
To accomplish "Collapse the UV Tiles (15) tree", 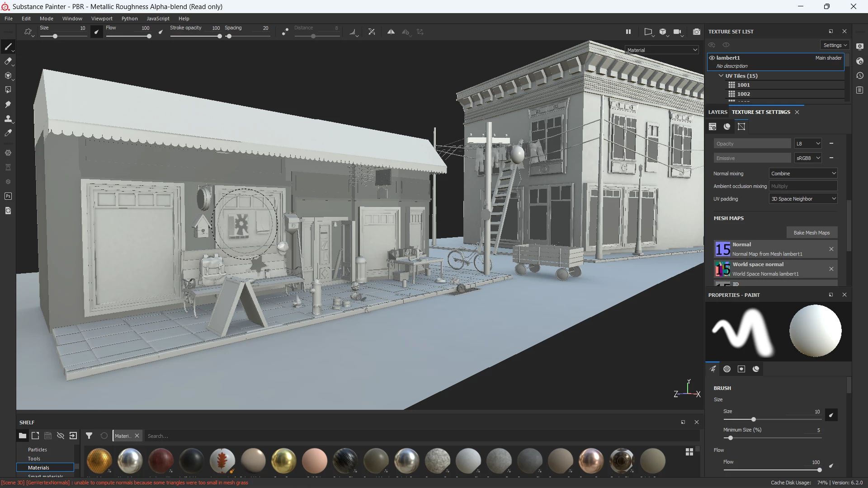I will click(721, 76).
